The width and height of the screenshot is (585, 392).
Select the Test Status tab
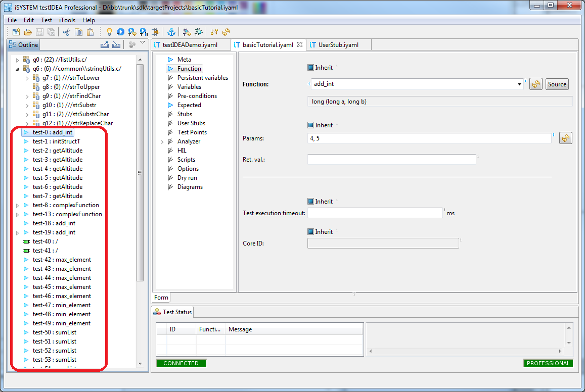[173, 312]
